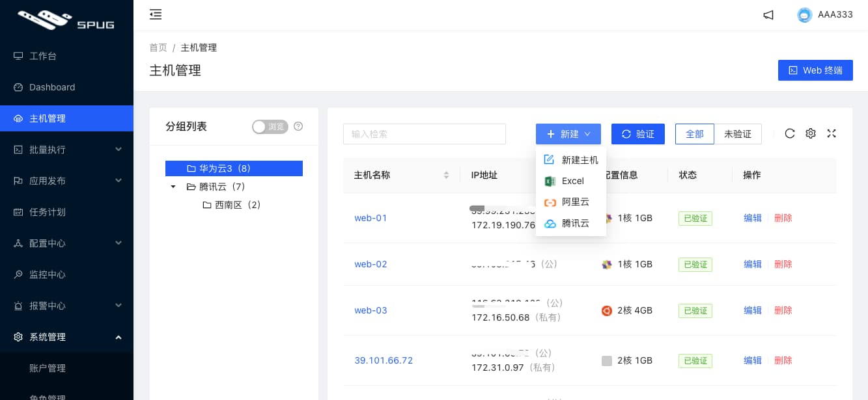Enable the 浏览 toggle in 分组列表
Image resolution: width=868 pixels, height=400 pixels.
tap(270, 127)
